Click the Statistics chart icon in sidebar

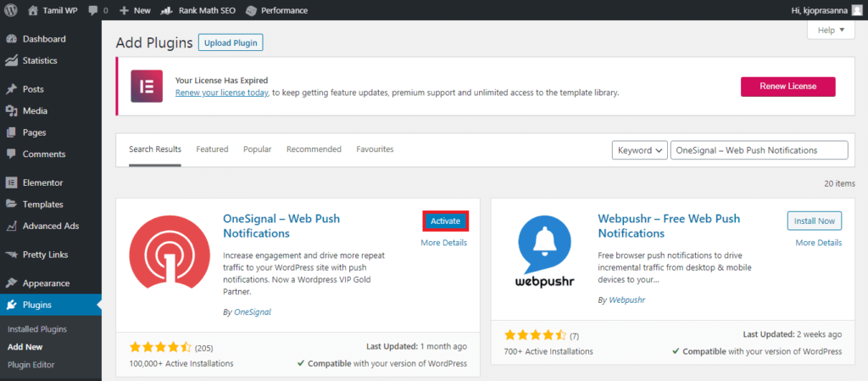(x=11, y=60)
